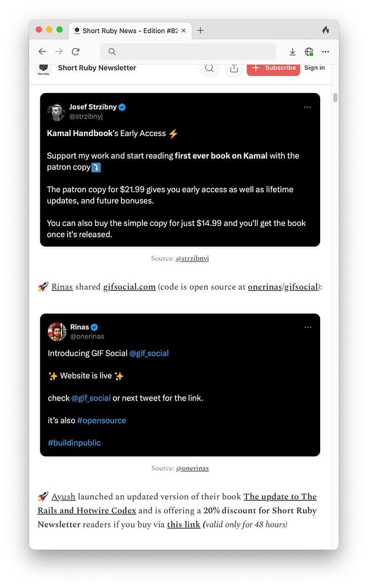Image resolution: width=368 pixels, height=588 pixels.
Task: Open the browser three-dot menu
Action: click(x=326, y=51)
